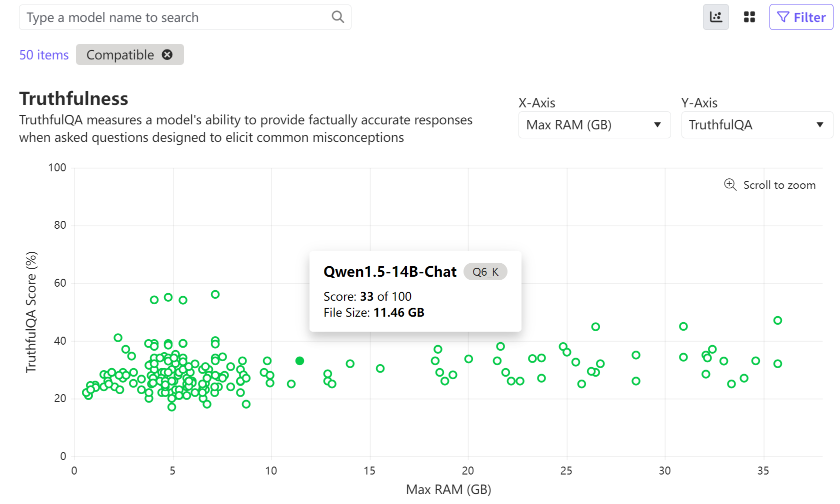The height and width of the screenshot is (504, 840).
Task: Click the search magnifier icon
Action: 338,17
